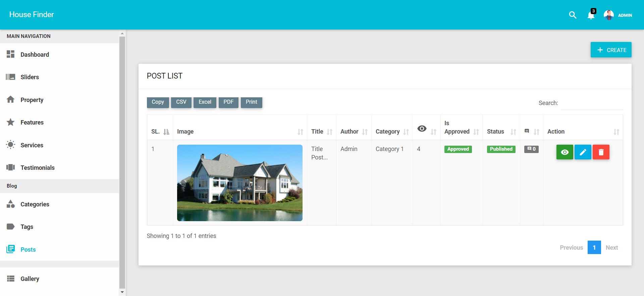Go to Previous page

571,247
